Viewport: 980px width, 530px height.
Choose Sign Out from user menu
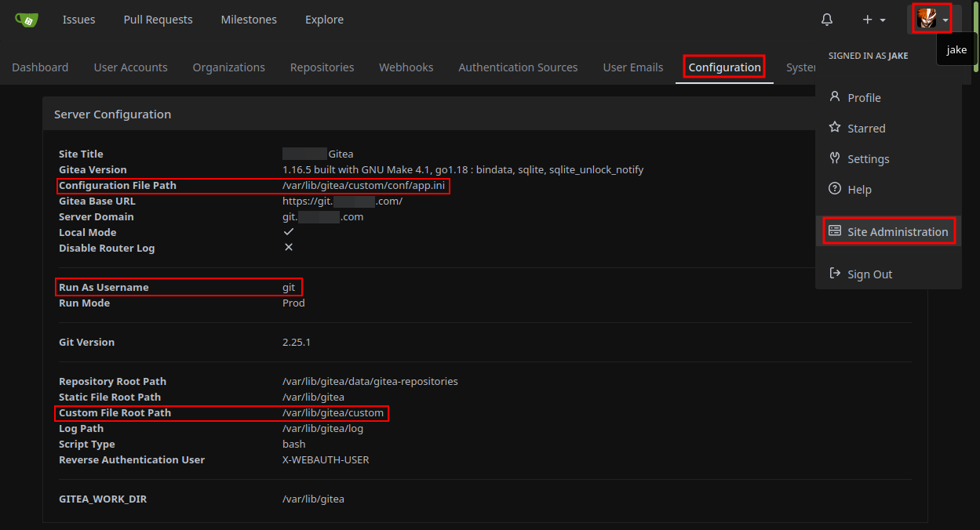pos(888,274)
